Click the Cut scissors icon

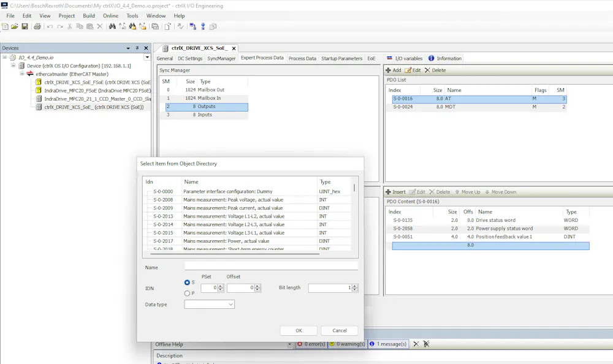(x=70, y=26)
